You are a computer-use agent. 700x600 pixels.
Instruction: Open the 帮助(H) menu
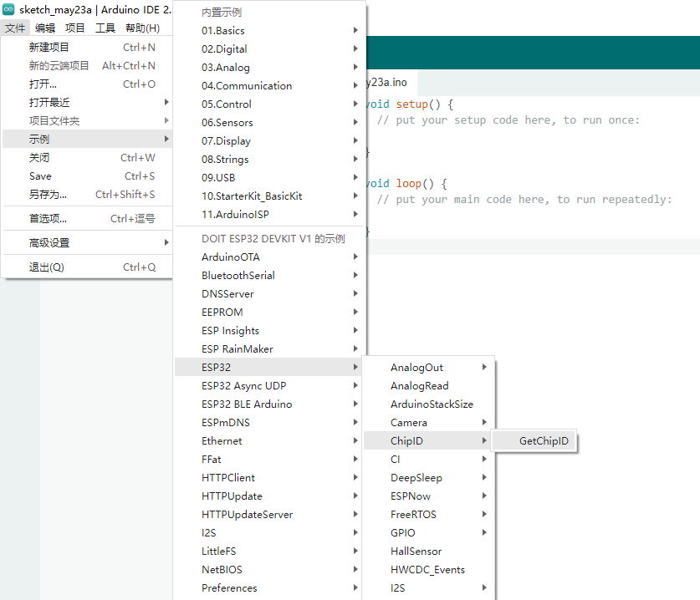[x=143, y=28]
